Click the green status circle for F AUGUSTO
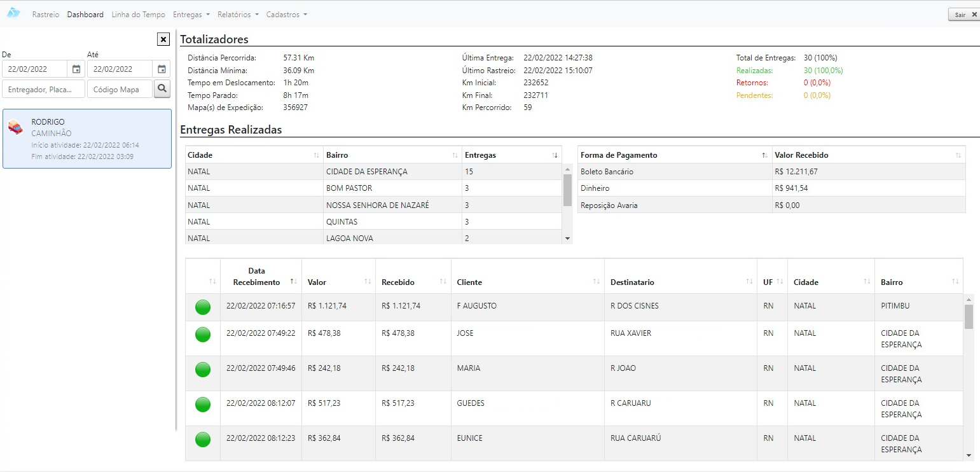The height and width of the screenshot is (472, 980). pos(203,307)
